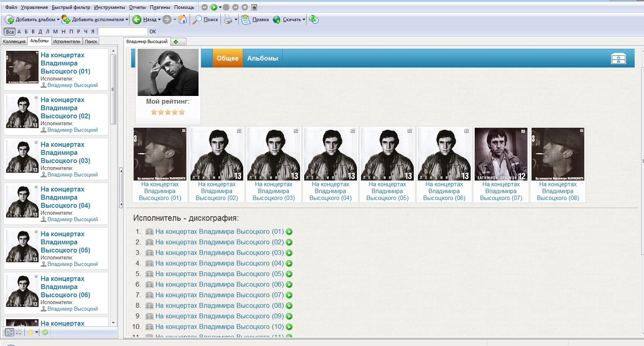This screenshot has height=346, width=644.
Task: Filter by the letter Я
Action: [x=93, y=32]
